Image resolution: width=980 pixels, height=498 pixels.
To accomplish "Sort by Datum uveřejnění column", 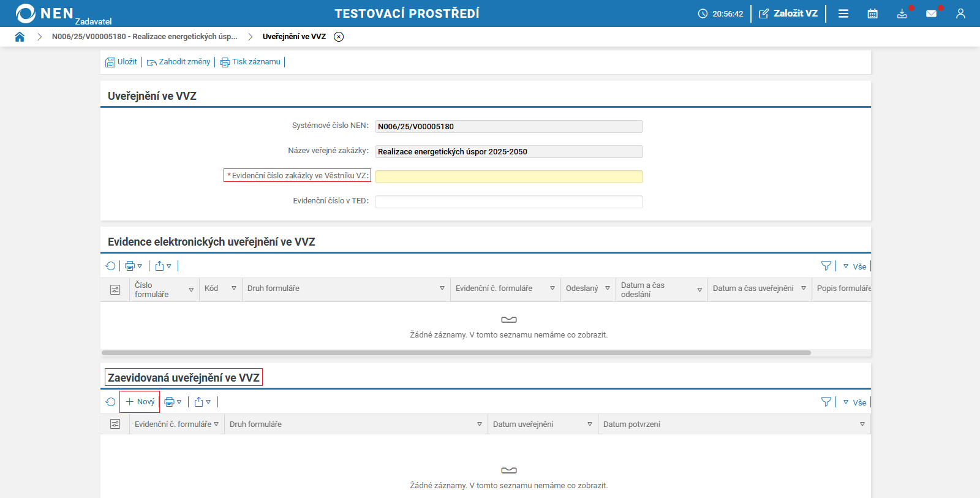I will [543, 424].
